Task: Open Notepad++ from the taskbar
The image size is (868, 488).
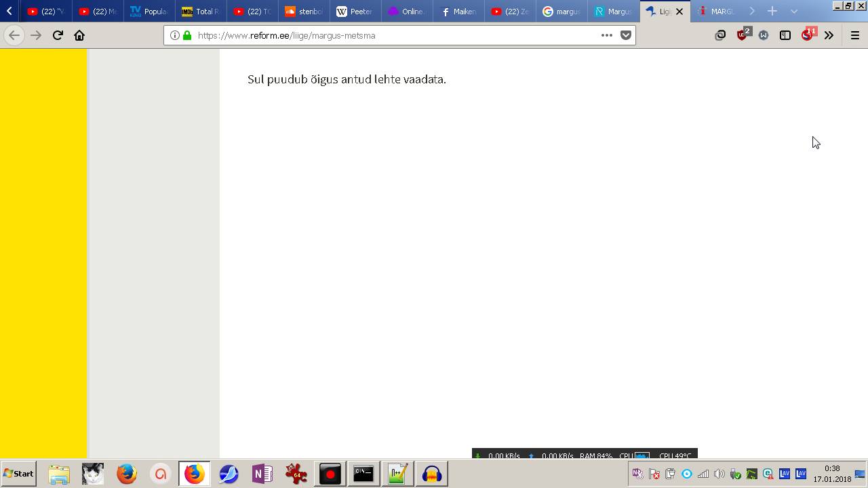Action: pos(398,474)
